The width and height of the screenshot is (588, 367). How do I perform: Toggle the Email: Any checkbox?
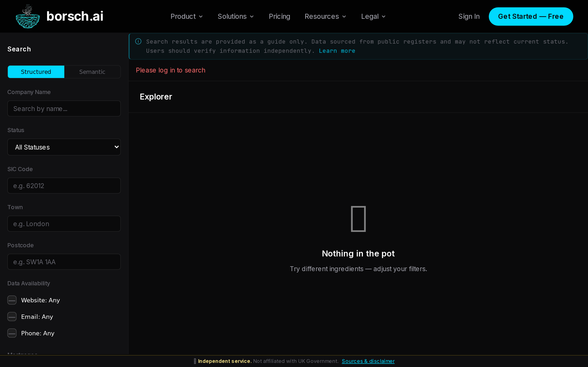point(12,317)
